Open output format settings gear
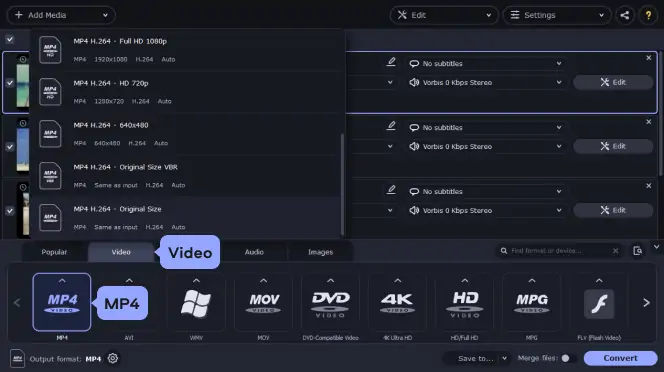Screen dimensions: 664x372 (113, 358)
